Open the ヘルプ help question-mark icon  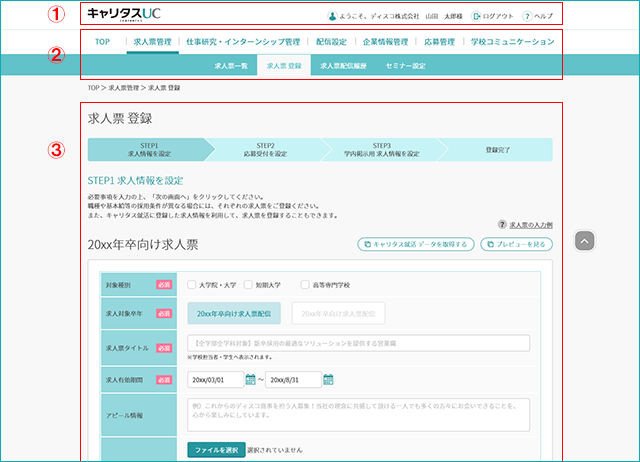point(527,16)
